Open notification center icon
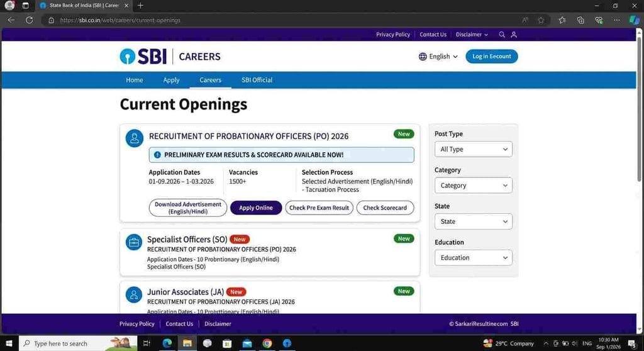This screenshot has height=351, width=644. (631, 343)
